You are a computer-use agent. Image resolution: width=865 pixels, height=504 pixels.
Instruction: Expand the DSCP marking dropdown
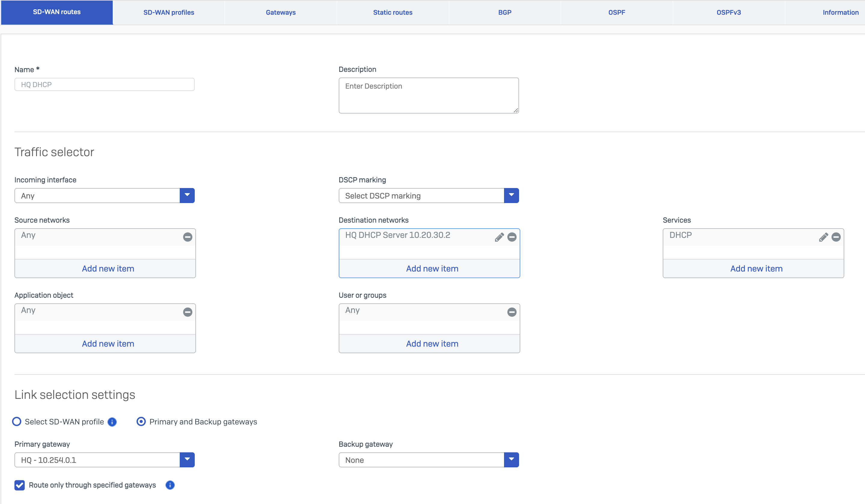click(x=511, y=196)
